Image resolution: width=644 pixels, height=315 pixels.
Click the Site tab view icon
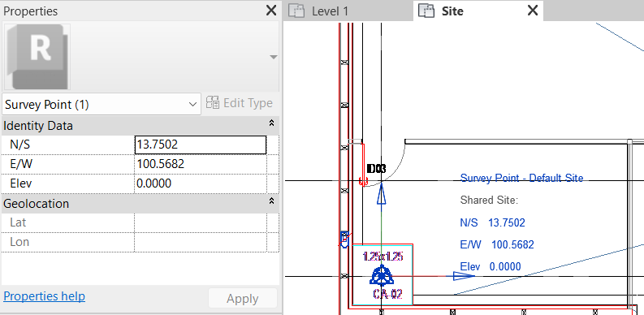[426, 11]
